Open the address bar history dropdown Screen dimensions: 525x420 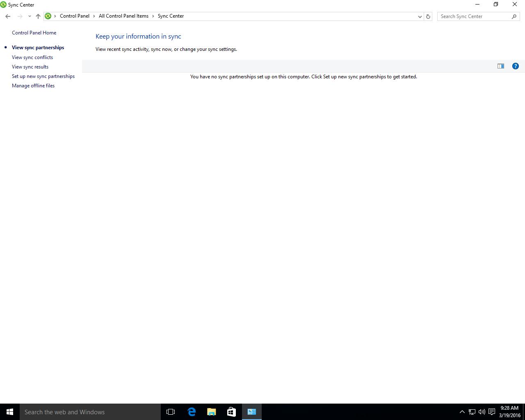click(420, 16)
